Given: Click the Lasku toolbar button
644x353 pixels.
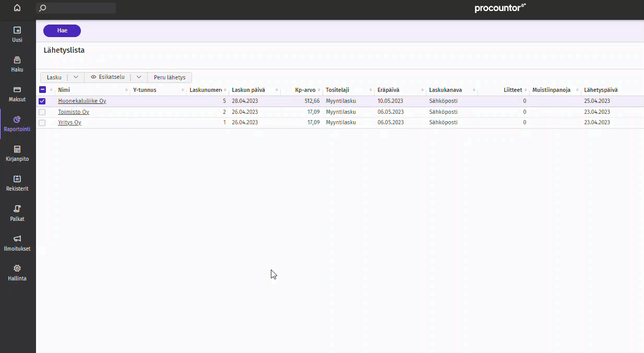Looking at the screenshot, I should (x=54, y=77).
